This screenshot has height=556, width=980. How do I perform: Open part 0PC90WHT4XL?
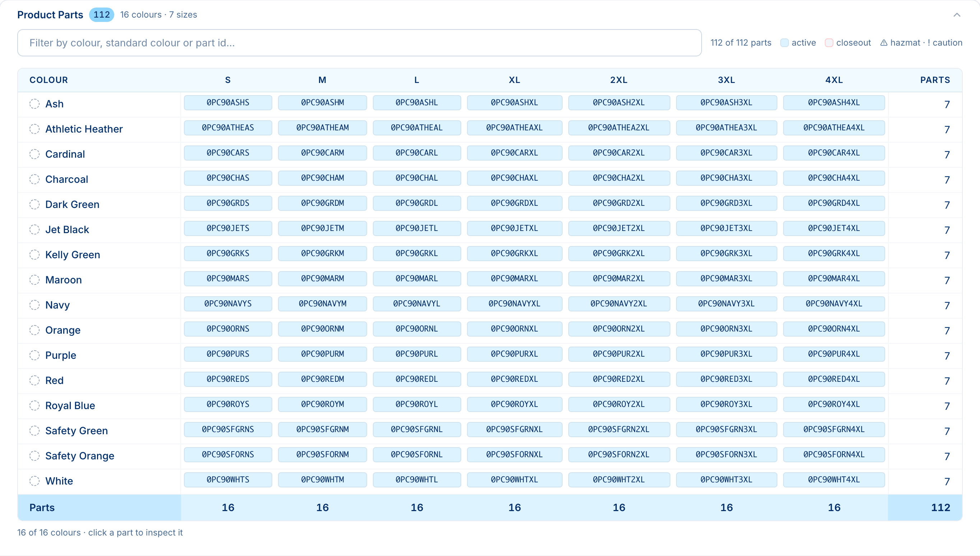[834, 480]
